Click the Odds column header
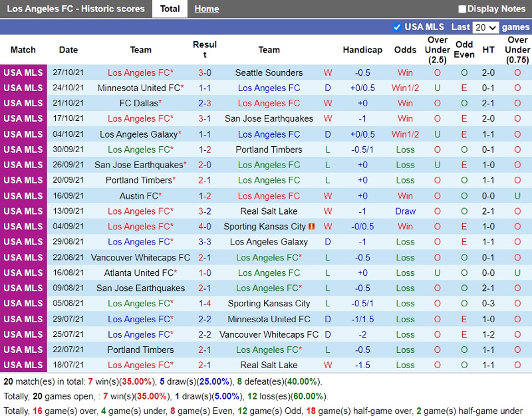The image size is (532, 418). 405,50
